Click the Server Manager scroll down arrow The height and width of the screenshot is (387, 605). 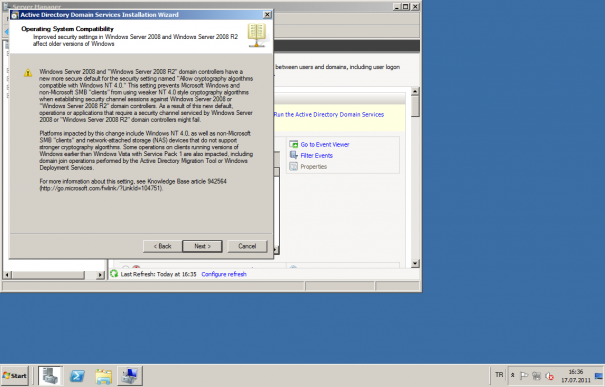[415, 264]
